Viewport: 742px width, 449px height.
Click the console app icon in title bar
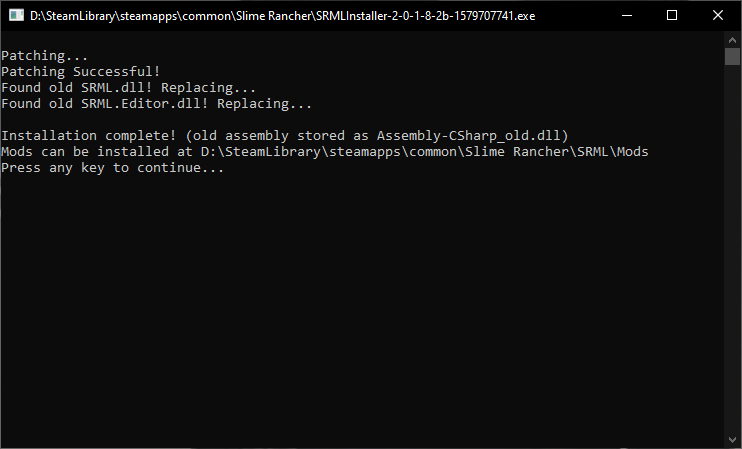coord(16,15)
